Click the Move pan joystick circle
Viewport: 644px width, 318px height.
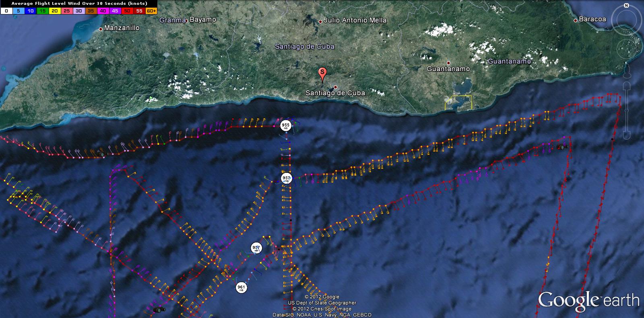(627, 49)
